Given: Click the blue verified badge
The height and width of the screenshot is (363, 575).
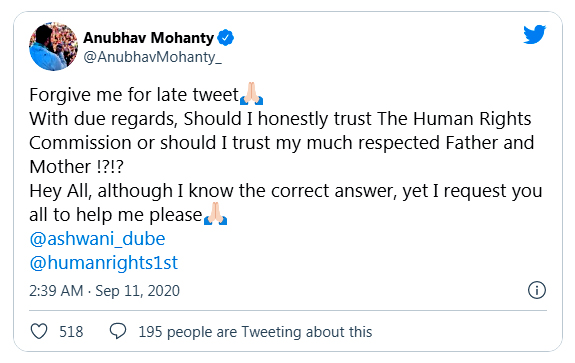Looking at the screenshot, I should pyautogui.click(x=225, y=38).
